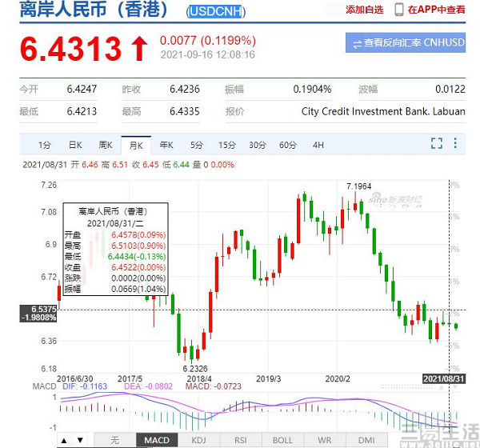Screen dimensions: 480x448
Task: Select the DMI indicator tab
Action: tap(366, 440)
